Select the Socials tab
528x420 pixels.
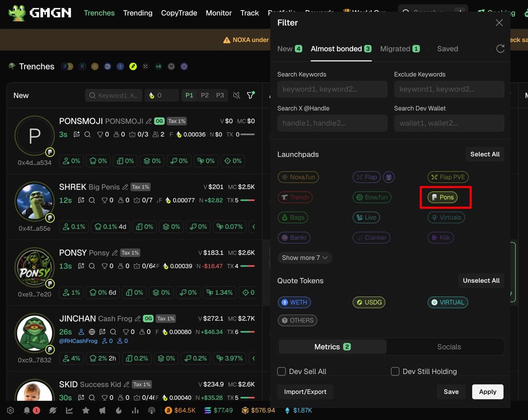[x=449, y=347]
